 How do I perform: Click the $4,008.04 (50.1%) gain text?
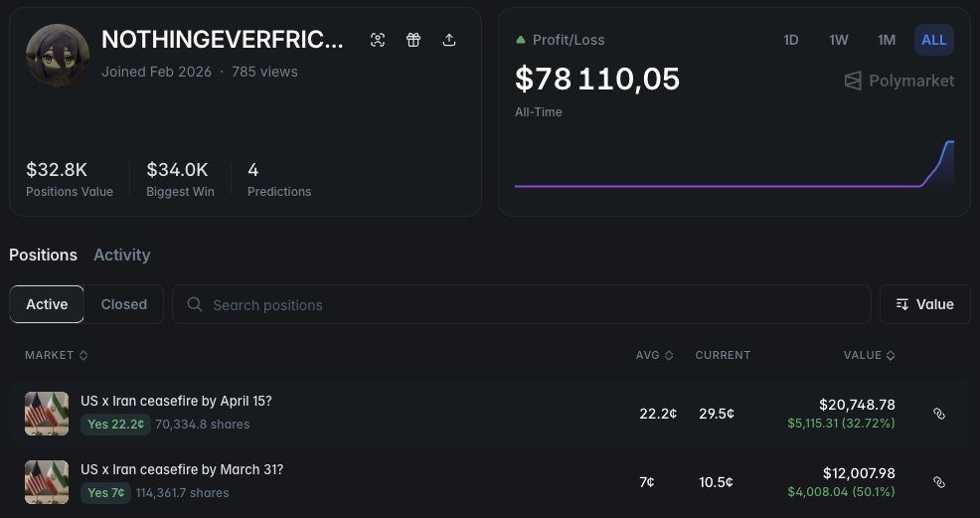(841, 492)
